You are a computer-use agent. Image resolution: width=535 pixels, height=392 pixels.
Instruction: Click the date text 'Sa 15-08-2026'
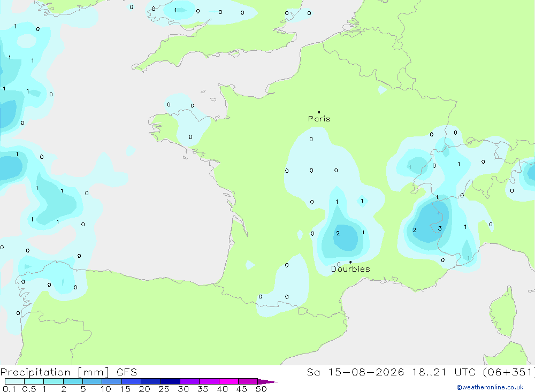pos(356,372)
